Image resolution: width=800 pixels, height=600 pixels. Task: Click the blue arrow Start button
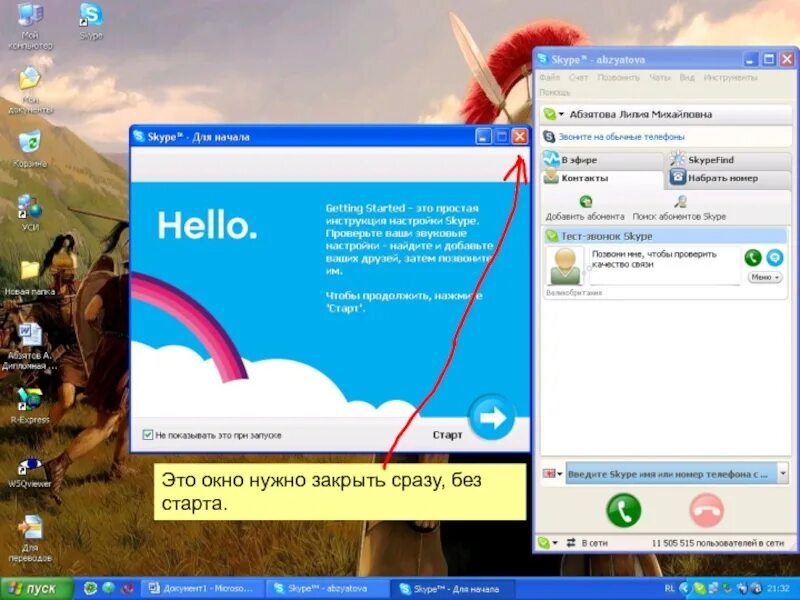pyautogui.click(x=492, y=418)
